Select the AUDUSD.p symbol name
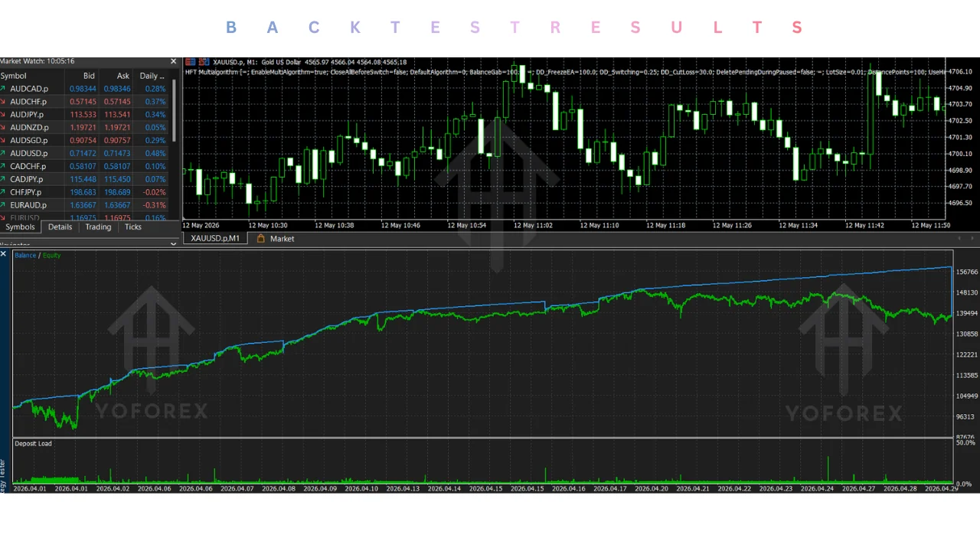Viewport: 980px width, 551px height. pos(29,154)
